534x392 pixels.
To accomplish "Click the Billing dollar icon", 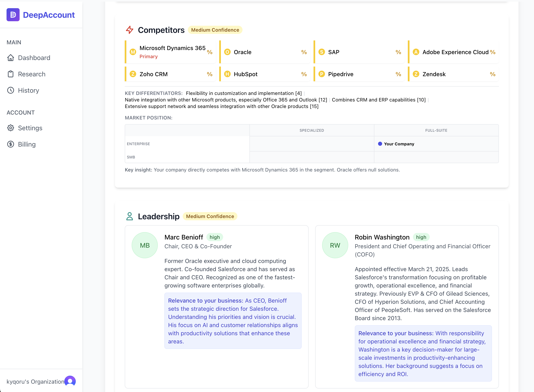I will 10,144.
